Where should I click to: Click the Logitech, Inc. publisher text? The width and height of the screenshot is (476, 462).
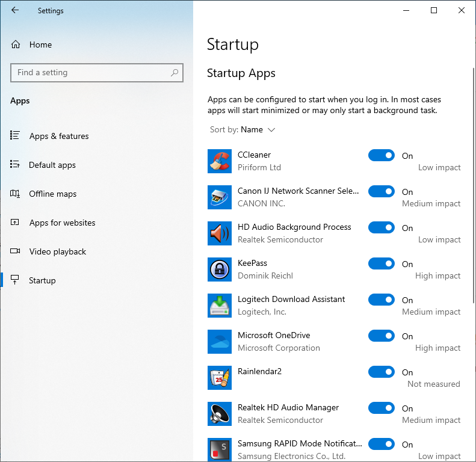click(x=262, y=312)
